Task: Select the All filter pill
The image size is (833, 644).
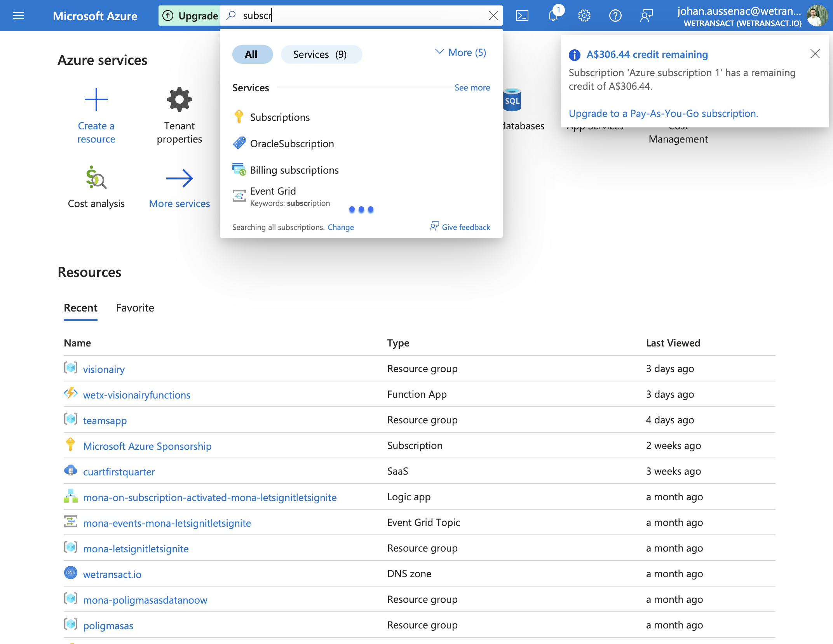Action: pos(252,54)
